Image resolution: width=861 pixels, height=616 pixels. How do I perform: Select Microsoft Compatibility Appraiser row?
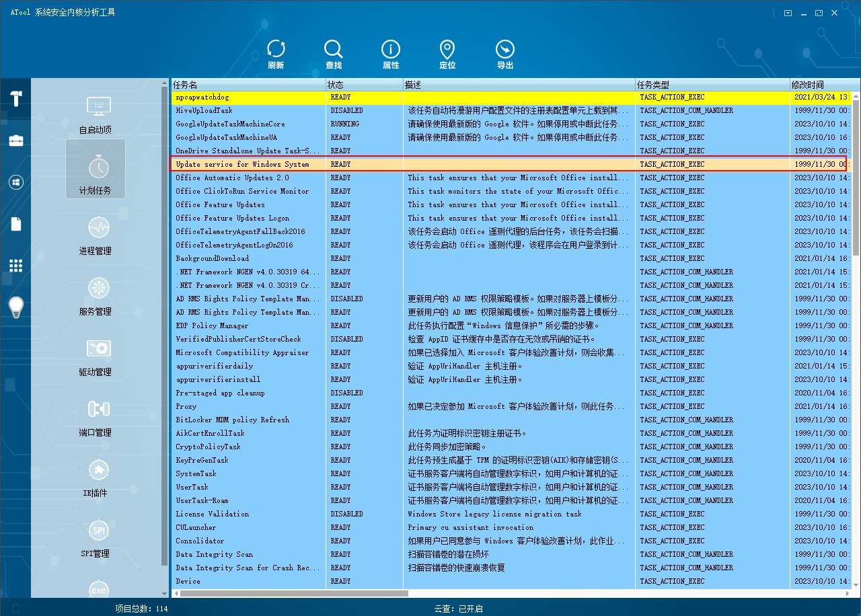[x=512, y=352]
